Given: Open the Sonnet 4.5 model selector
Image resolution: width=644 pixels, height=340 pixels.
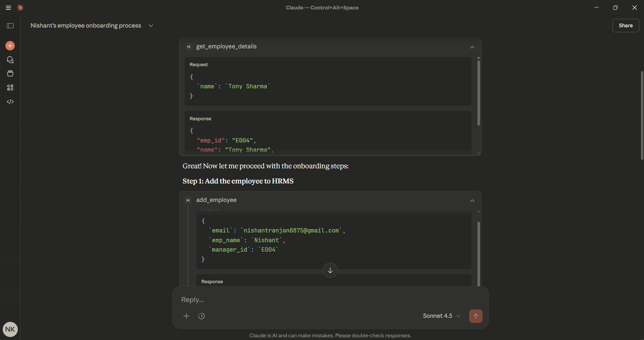Looking at the screenshot, I should click(x=441, y=316).
